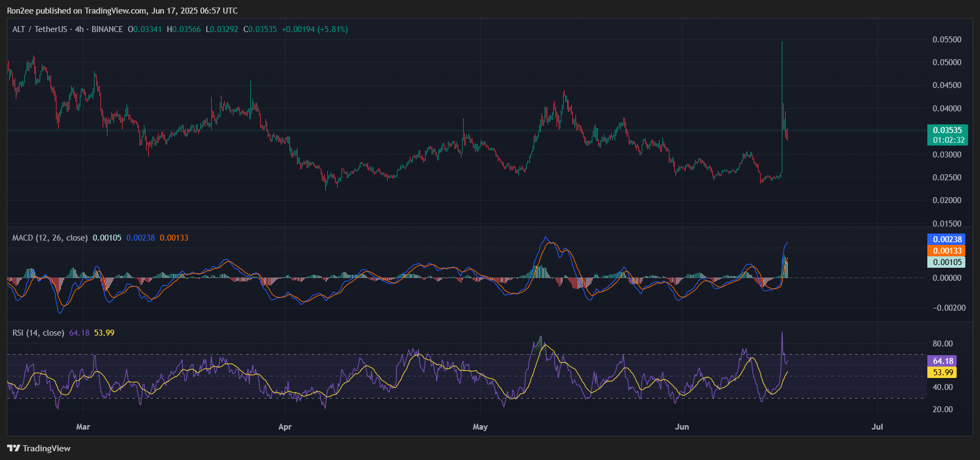
Task: Click the yellow 53.99 RSI average tag
Action: pos(943,373)
